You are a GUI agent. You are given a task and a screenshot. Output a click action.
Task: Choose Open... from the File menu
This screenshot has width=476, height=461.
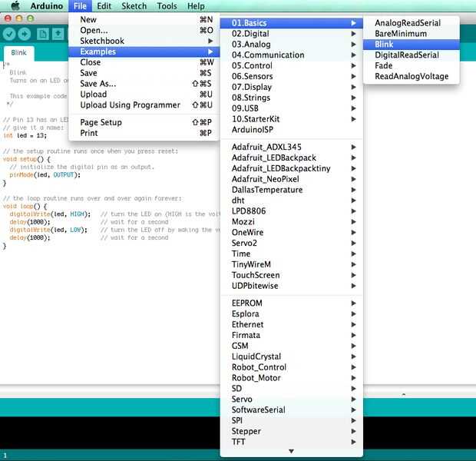(144, 30)
